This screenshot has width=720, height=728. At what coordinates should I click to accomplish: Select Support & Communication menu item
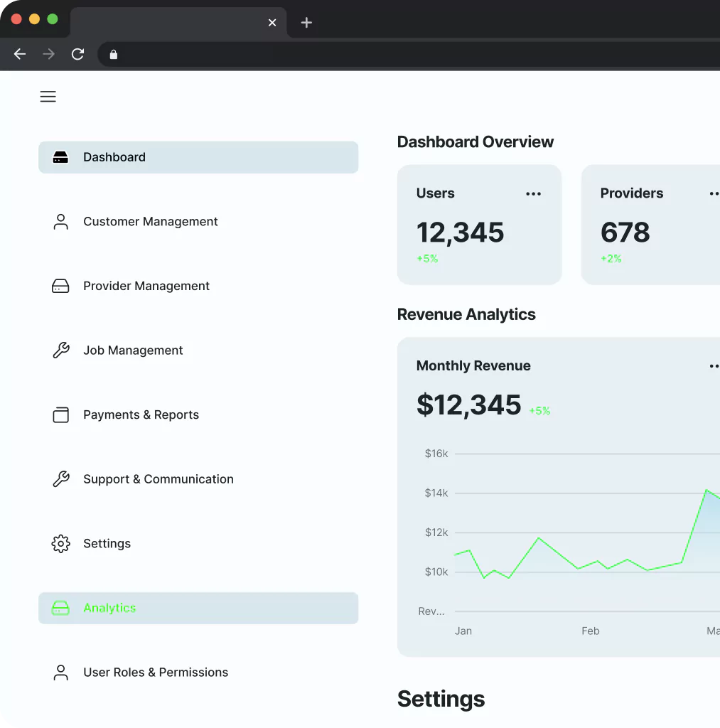click(x=158, y=479)
